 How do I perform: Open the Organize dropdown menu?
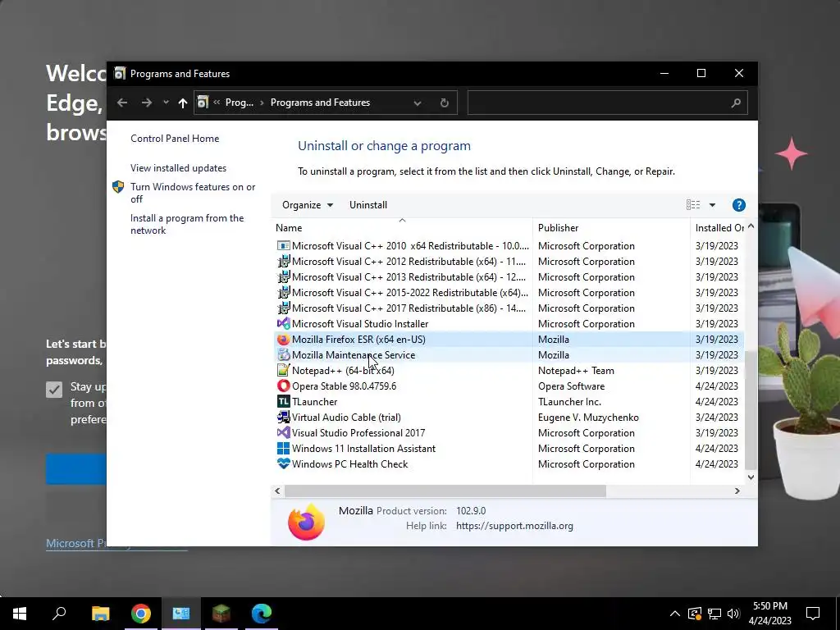pos(308,205)
